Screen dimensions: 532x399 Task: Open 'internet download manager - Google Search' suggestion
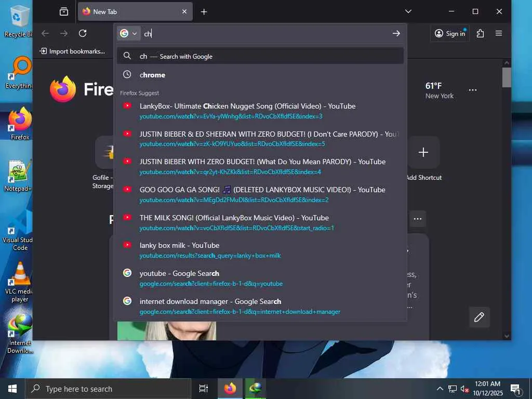pos(260,307)
